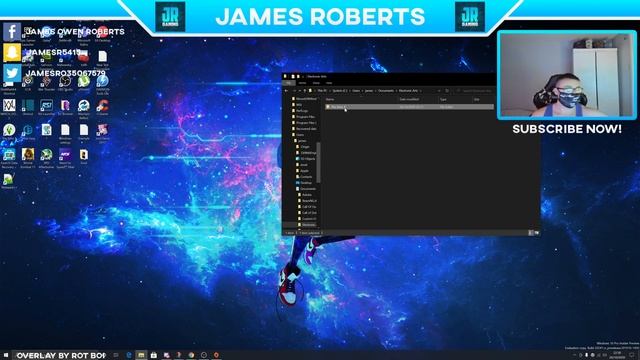The image size is (640, 360).
Task: Click Users in the address breadcrumb
Action: (356, 91)
